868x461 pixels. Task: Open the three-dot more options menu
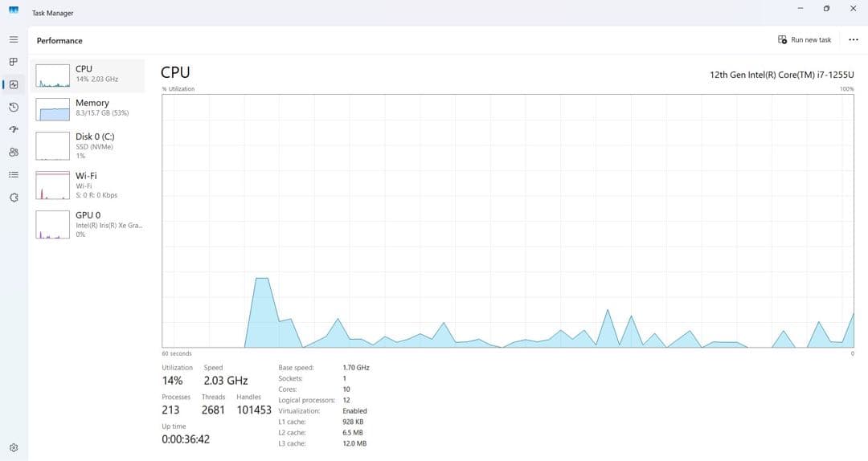pyautogui.click(x=853, y=40)
